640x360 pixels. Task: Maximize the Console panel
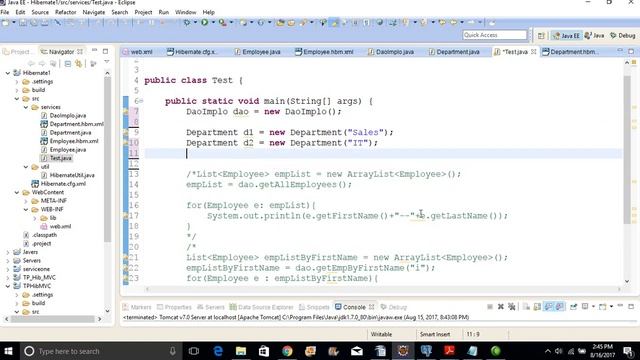click(631, 306)
